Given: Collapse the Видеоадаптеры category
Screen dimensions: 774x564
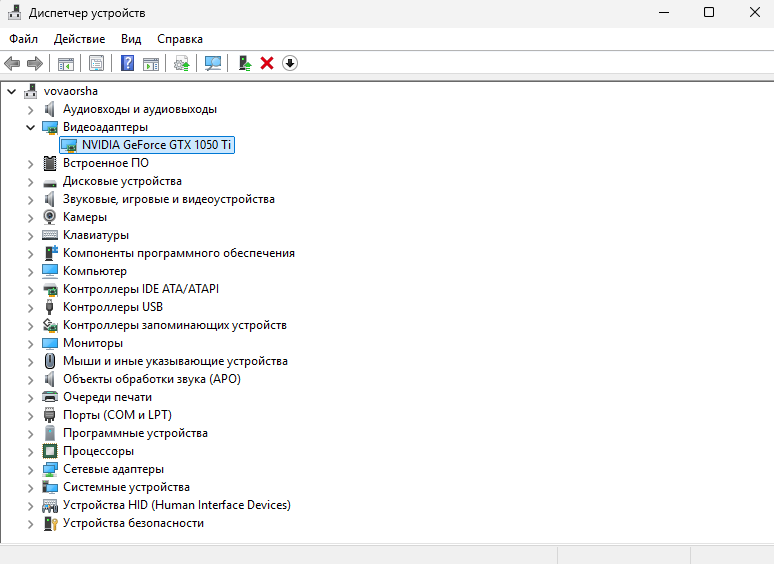Looking at the screenshot, I should click(31, 127).
